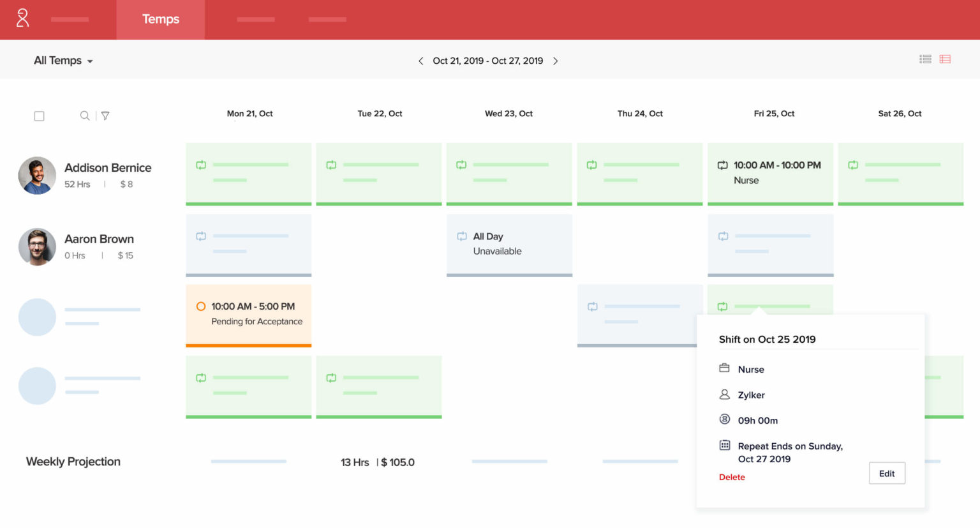The width and height of the screenshot is (980, 528).
Task: Open the Wed 23 Oct column header
Action: click(x=509, y=113)
